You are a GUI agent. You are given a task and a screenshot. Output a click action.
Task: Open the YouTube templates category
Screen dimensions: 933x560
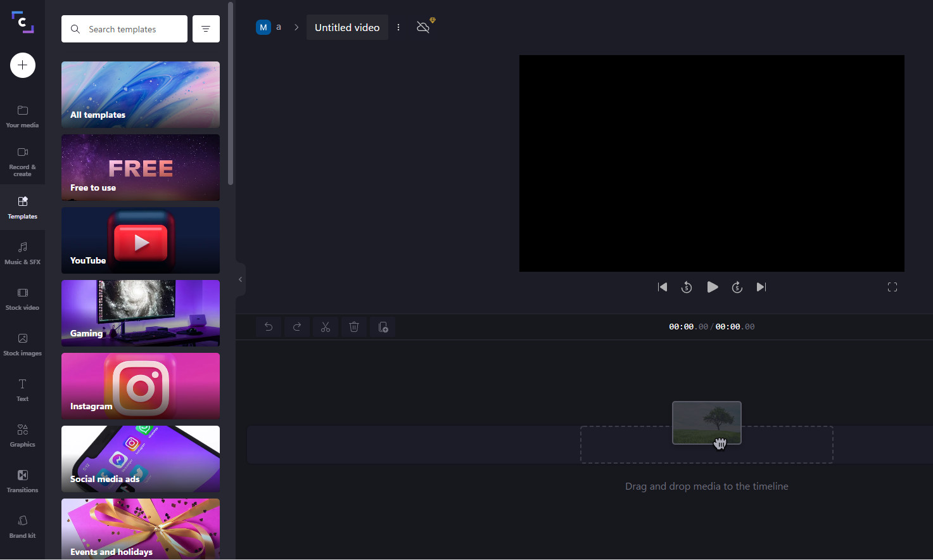(x=141, y=241)
